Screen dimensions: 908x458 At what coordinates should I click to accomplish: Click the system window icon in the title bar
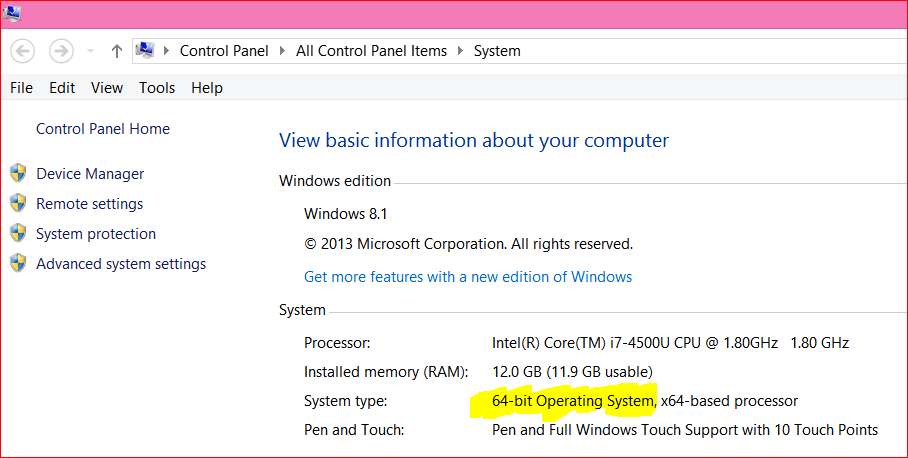12,12
